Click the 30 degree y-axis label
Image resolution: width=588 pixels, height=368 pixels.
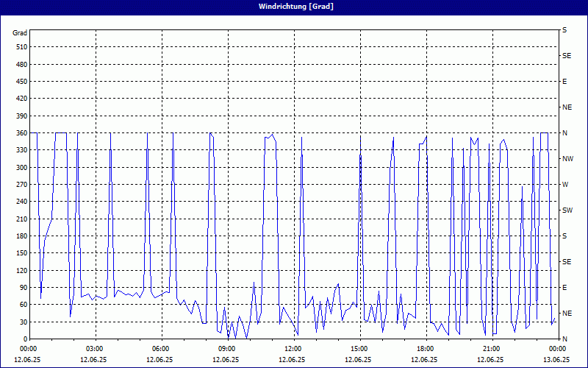coord(23,322)
